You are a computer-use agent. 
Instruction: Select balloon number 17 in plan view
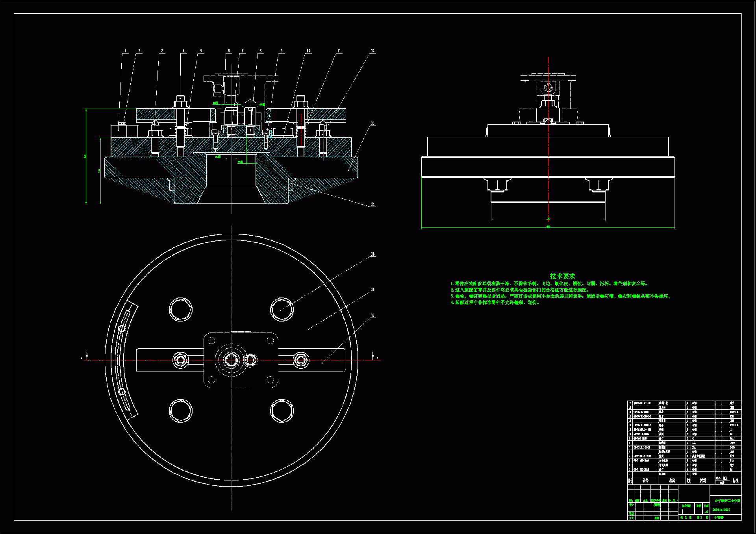click(372, 316)
